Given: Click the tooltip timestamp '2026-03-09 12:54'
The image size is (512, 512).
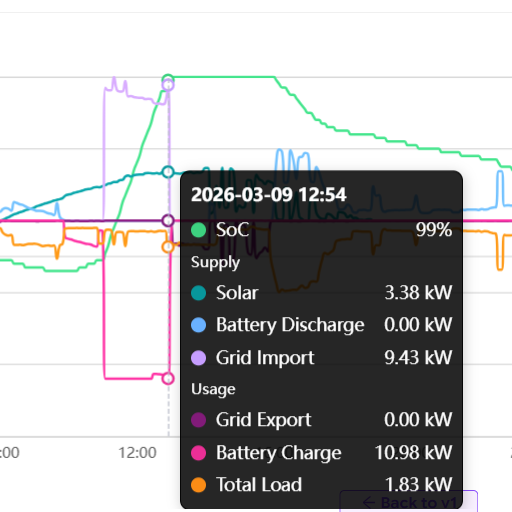Looking at the screenshot, I should pyautogui.click(x=269, y=195).
